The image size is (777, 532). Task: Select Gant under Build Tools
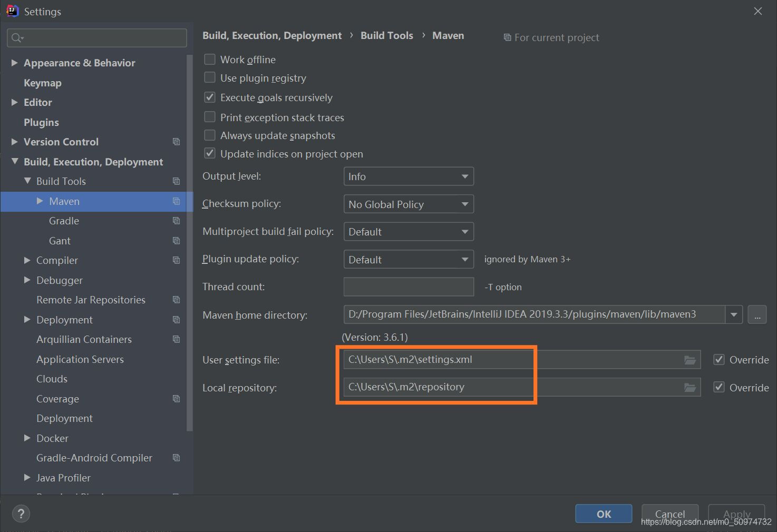tap(60, 241)
